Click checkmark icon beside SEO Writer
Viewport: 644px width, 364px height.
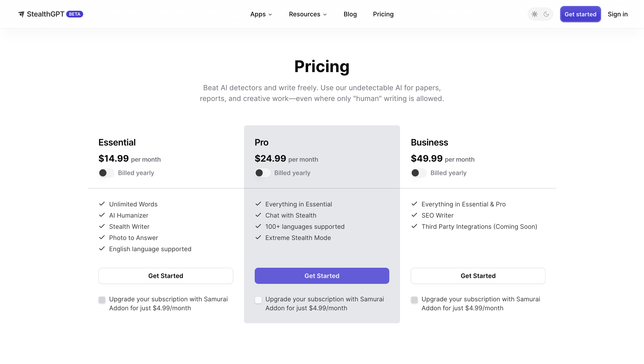(414, 215)
